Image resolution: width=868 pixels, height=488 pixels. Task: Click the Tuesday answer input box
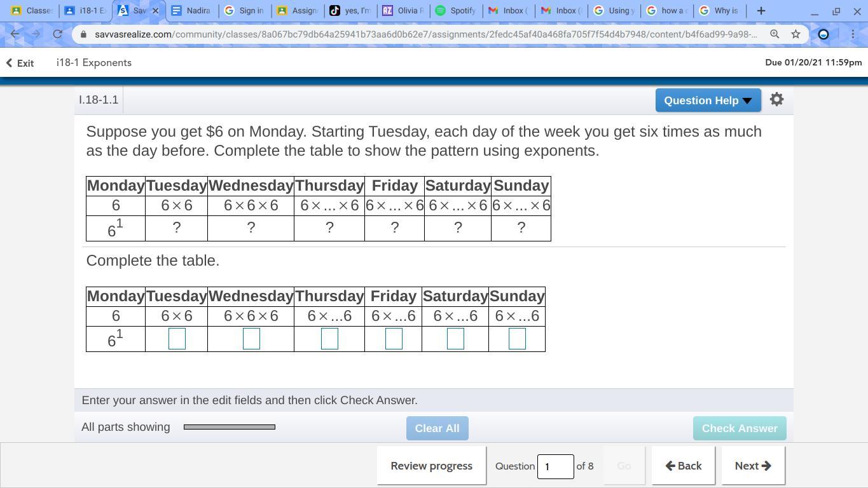(177, 339)
